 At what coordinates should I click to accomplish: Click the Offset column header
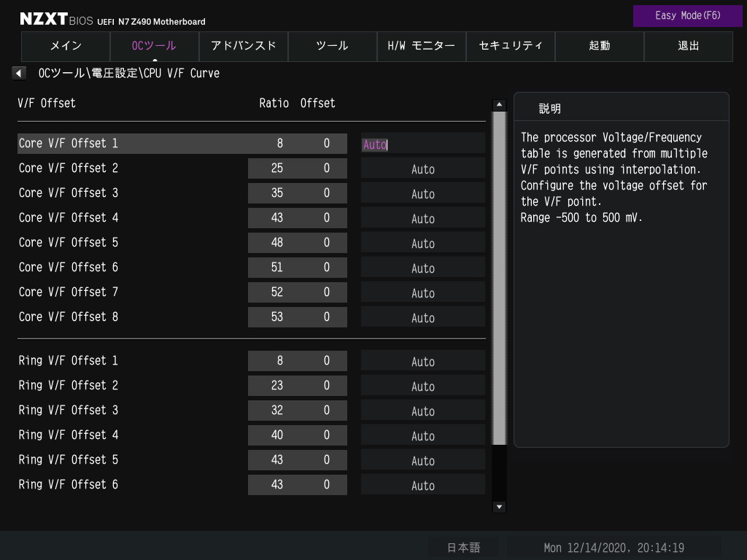318,104
